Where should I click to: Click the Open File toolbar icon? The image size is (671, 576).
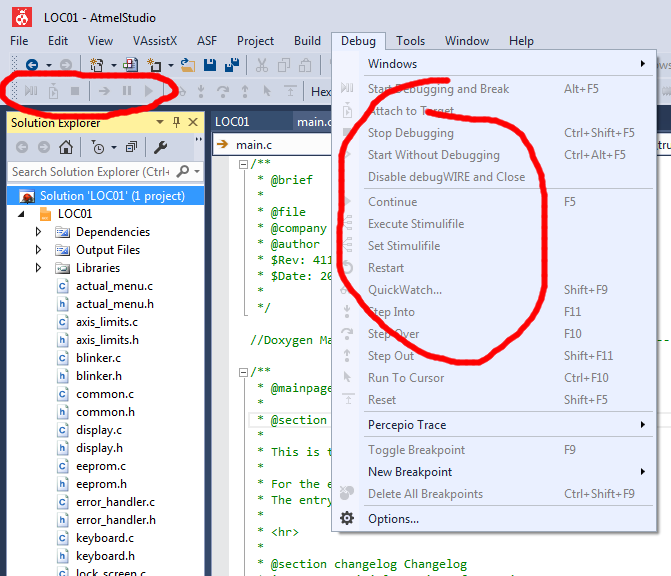click(x=187, y=65)
